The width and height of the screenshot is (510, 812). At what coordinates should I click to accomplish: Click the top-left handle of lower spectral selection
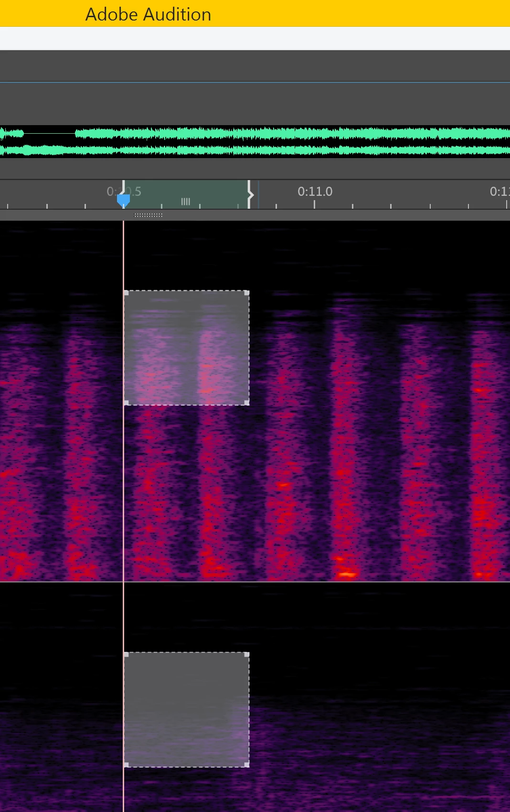[127, 655]
